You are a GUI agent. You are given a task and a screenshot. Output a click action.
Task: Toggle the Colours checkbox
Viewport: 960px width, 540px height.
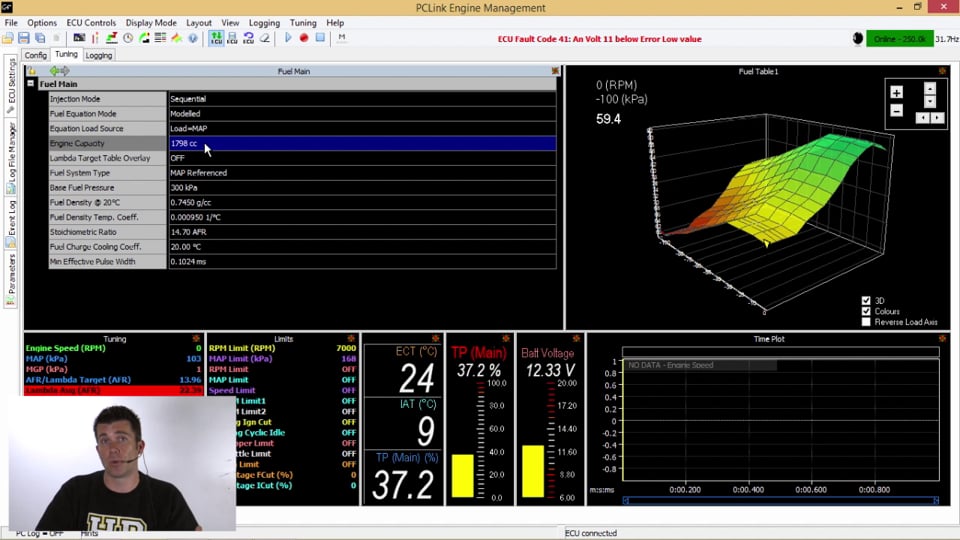pos(866,311)
